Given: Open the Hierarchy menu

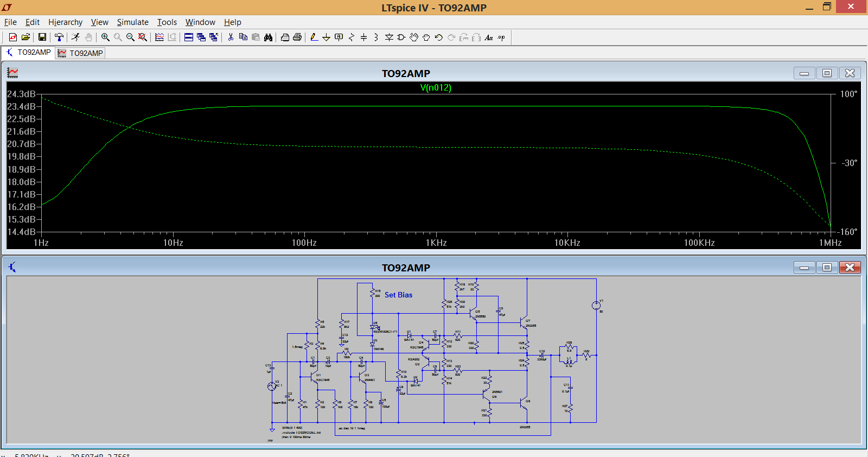Looking at the screenshot, I should (65, 22).
